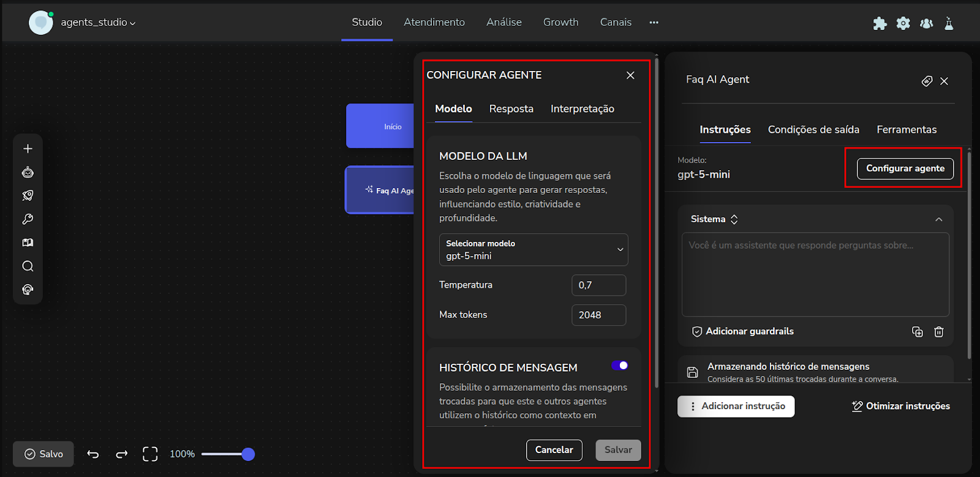Click the plus add-block icon in left toolbar
This screenshot has width=980, height=477.
pos(28,149)
